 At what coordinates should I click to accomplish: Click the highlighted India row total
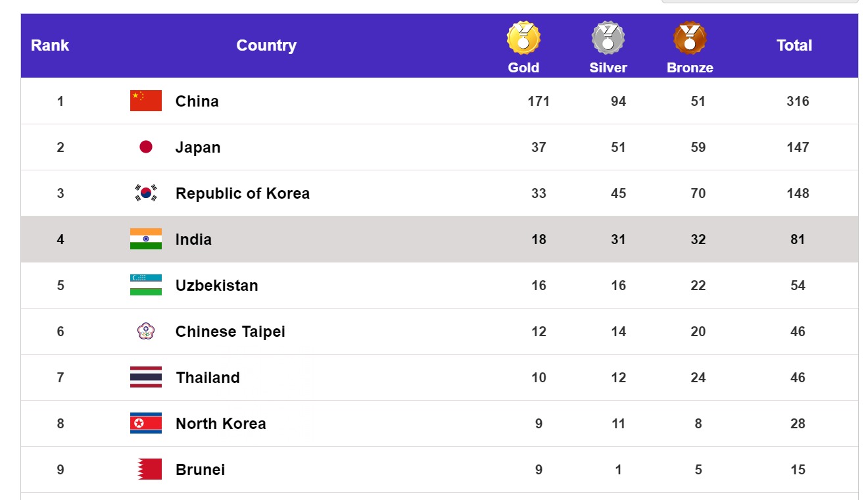[x=798, y=239]
